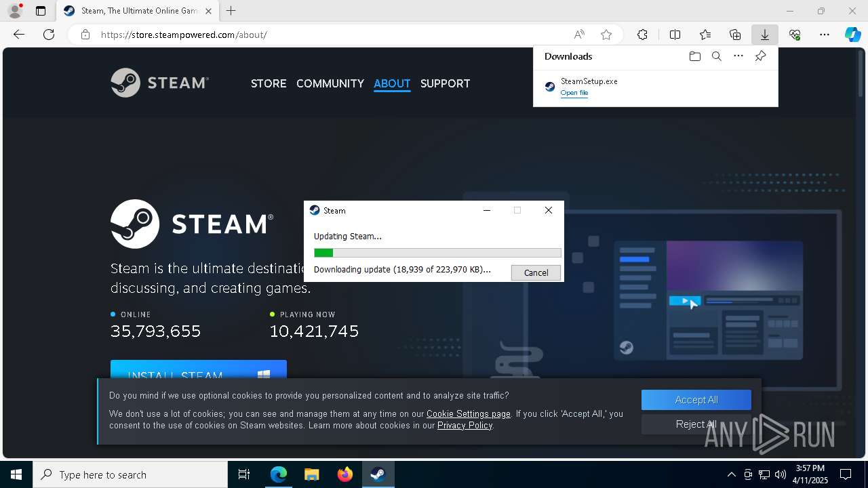Click Cancel in Steam updater dialog
868x488 pixels.
pos(536,272)
